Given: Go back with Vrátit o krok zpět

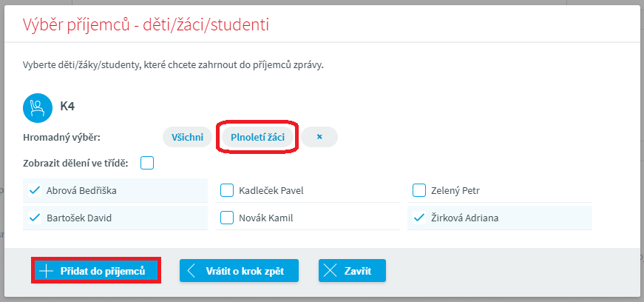Looking at the screenshot, I should tap(239, 271).
